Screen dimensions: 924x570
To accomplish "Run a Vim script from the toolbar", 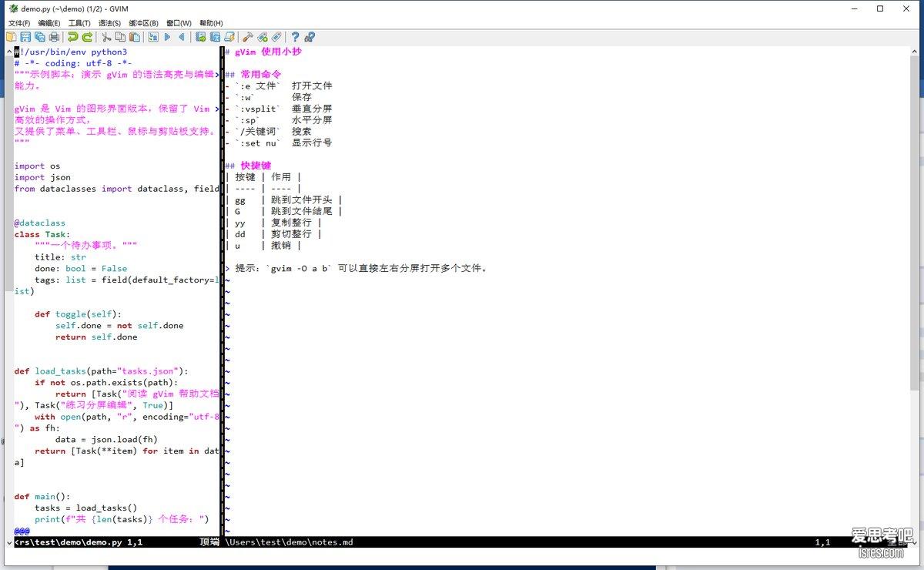I will click(229, 37).
